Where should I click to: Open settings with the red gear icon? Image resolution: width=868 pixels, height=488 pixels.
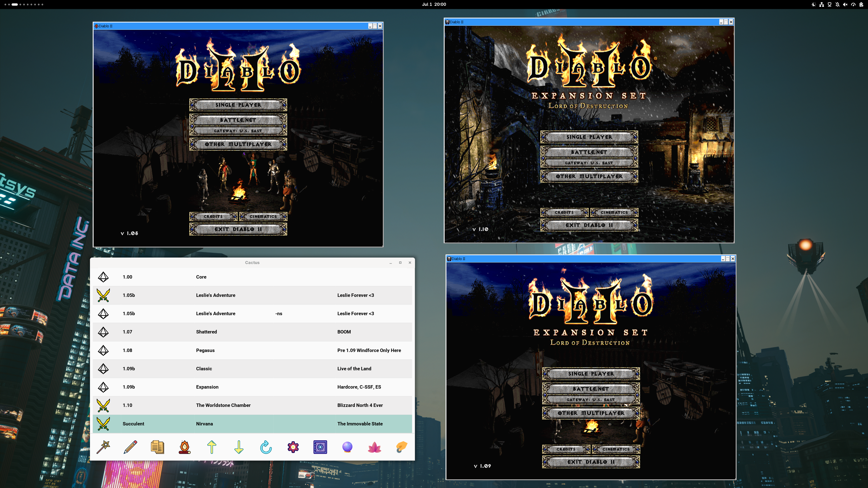pos(293,447)
